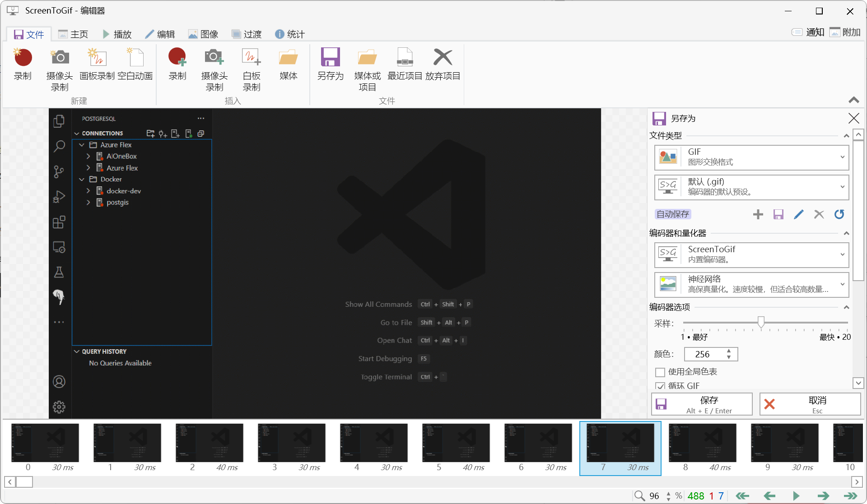Switch to the Image tab
The width and height of the screenshot is (867, 504).
(203, 34)
